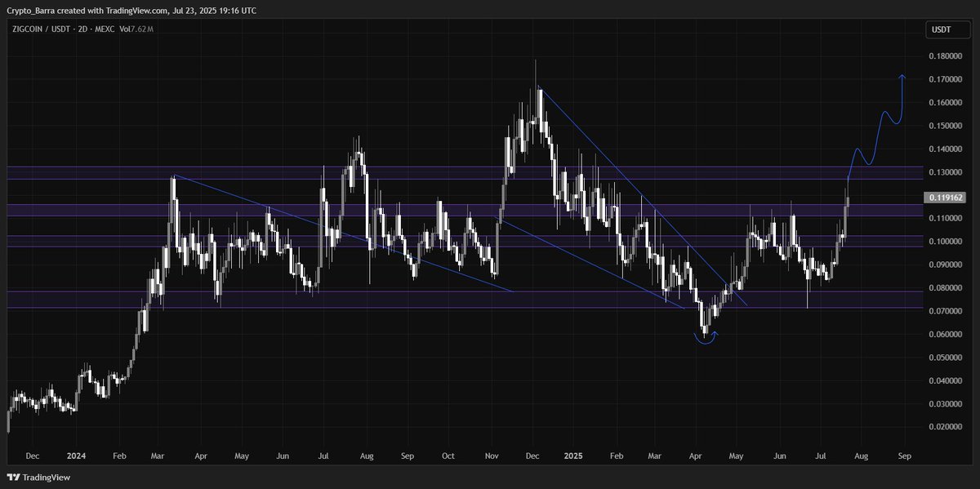980x489 pixels.
Task: Click the 0.040000 price axis label
Action: pos(946,380)
